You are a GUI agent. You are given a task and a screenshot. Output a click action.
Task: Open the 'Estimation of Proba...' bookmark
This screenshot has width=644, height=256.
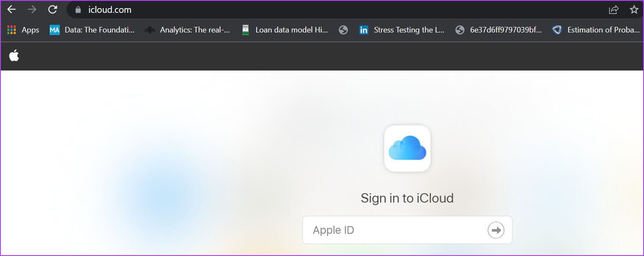pos(597,30)
